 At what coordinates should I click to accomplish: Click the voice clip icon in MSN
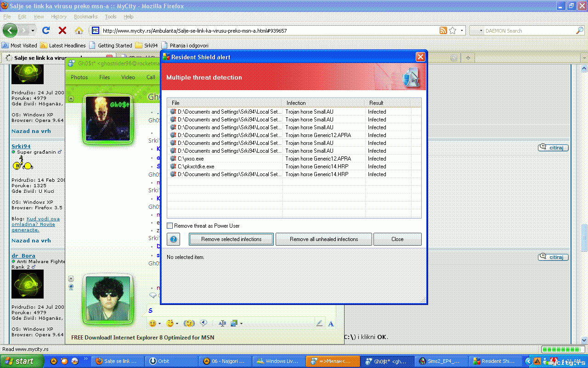[204, 323]
